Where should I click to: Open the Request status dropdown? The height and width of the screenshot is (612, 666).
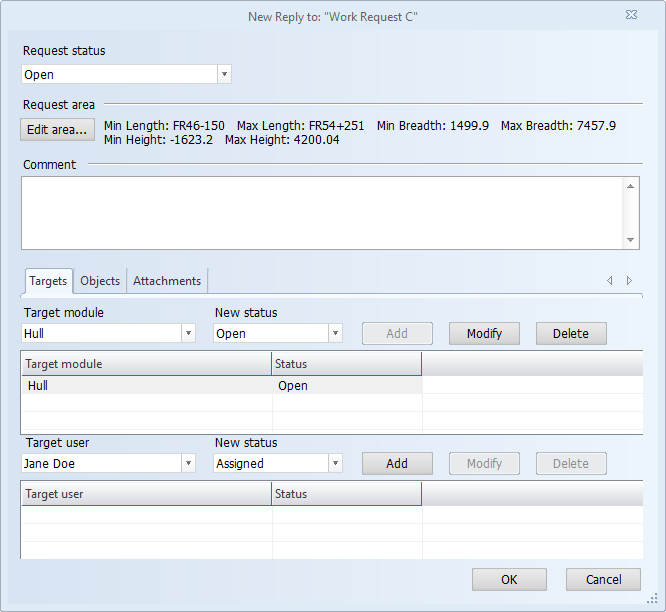[x=224, y=74]
